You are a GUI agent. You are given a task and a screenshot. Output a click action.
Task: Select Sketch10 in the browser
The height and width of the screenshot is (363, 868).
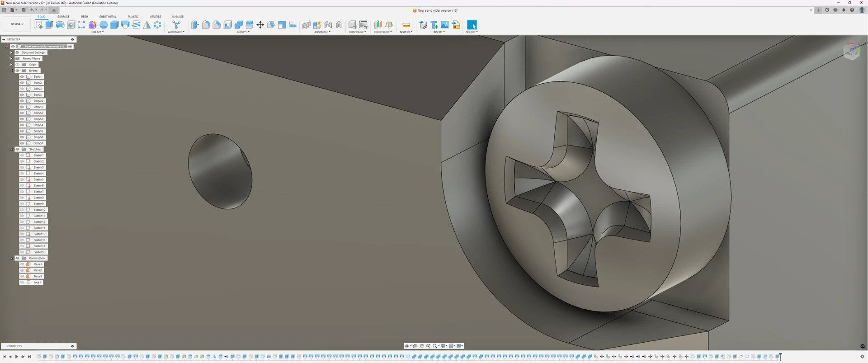39,210
